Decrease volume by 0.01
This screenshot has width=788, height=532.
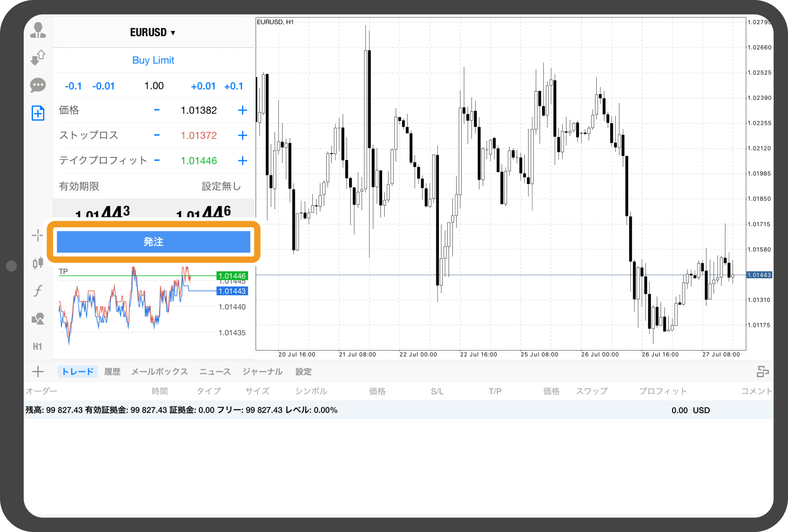pos(103,86)
